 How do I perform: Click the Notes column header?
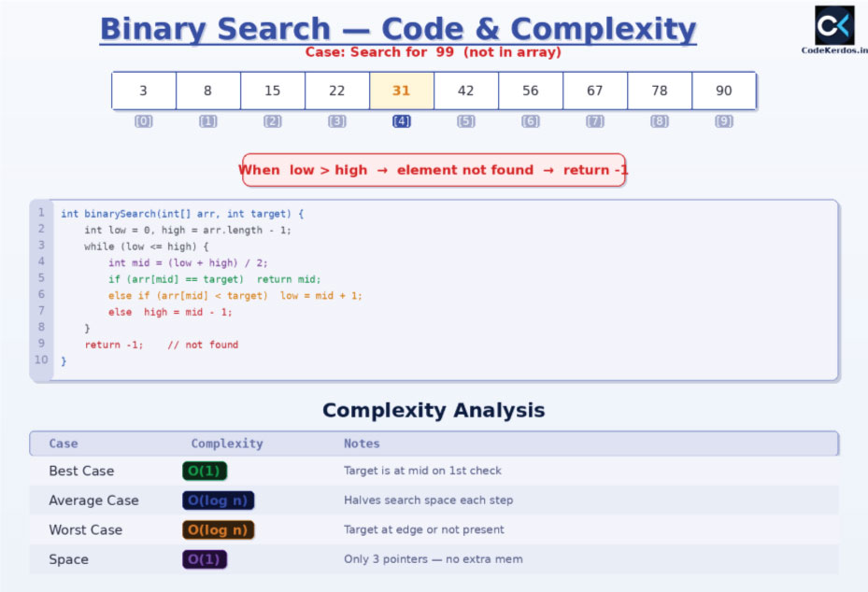click(362, 444)
